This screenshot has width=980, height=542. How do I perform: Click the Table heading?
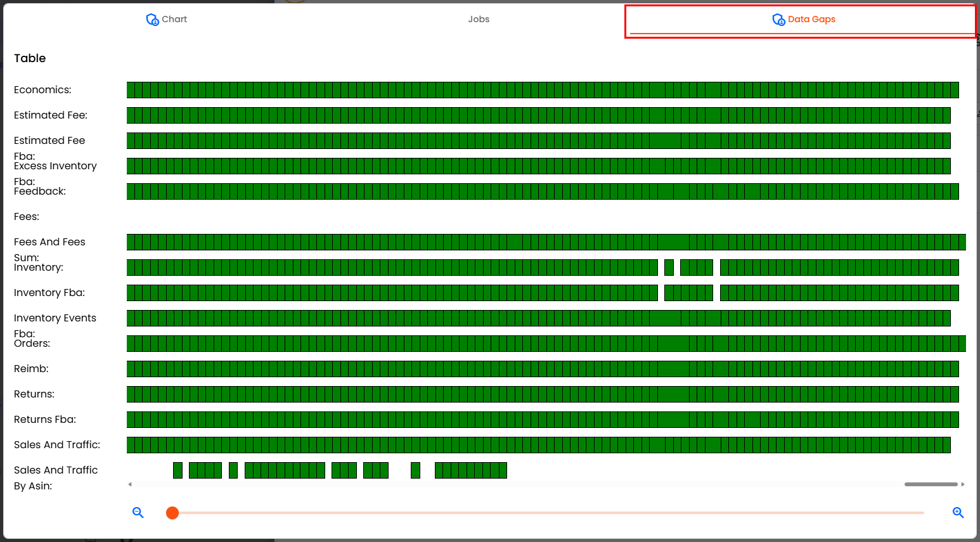pyautogui.click(x=30, y=58)
